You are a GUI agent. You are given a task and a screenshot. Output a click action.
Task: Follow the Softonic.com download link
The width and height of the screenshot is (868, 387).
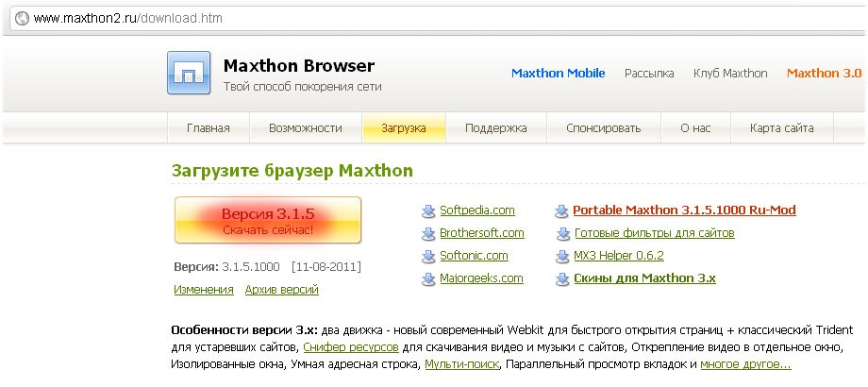[474, 256]
